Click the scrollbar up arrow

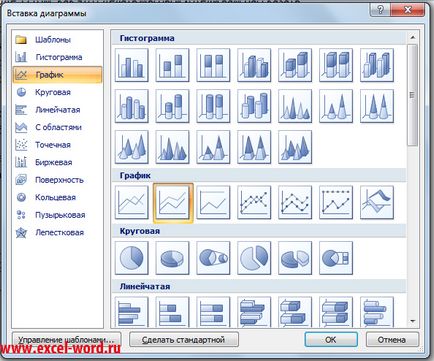pos(413,37)
